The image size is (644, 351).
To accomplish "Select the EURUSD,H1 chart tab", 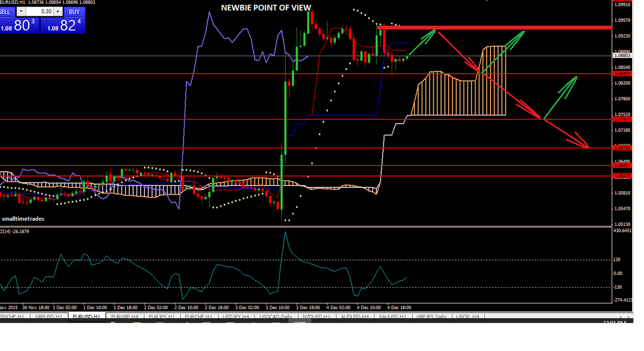I will 87,317.
